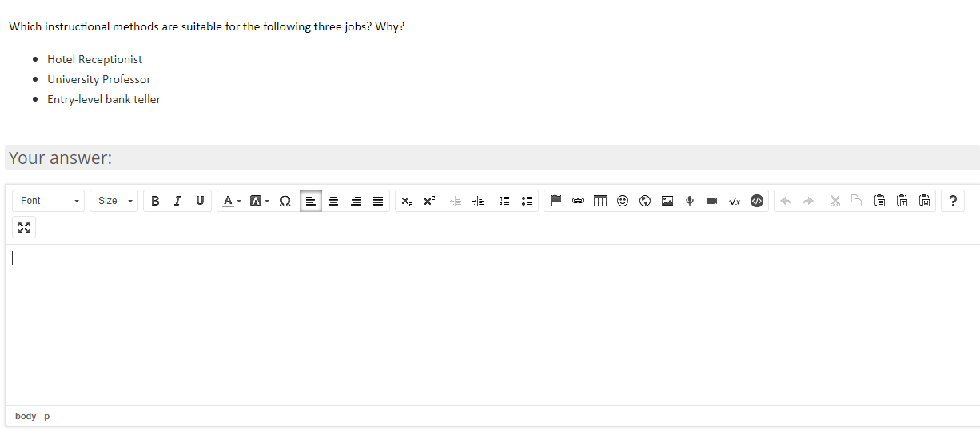Record audio with microphone icon
The image size is (980, 436).
(x=690, y=201)
